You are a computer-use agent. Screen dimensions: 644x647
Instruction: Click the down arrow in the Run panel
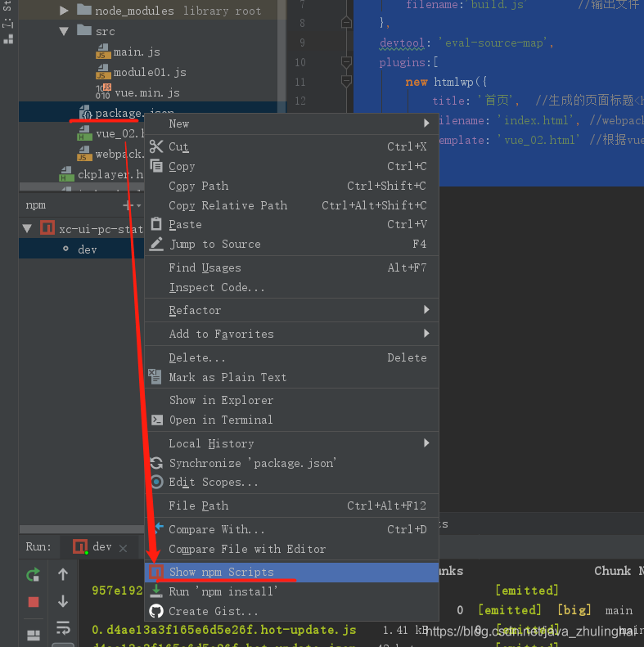pyautogui.click(x=63, y=601)
